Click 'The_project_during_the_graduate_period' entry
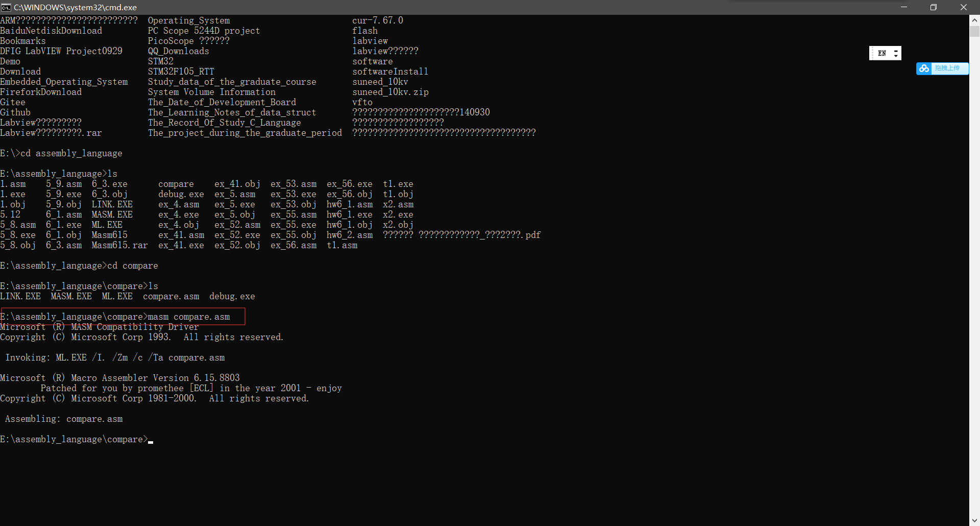The height and width of the screenshot is (526, 980). (x=245, y=133)
